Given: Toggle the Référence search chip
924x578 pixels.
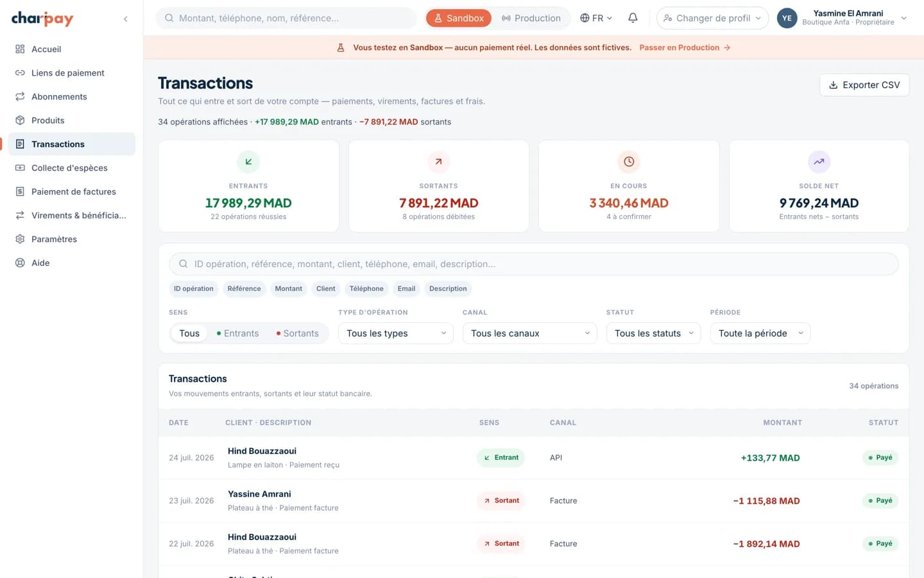Looking at the screenshot, I should click(x=244, y=289).
